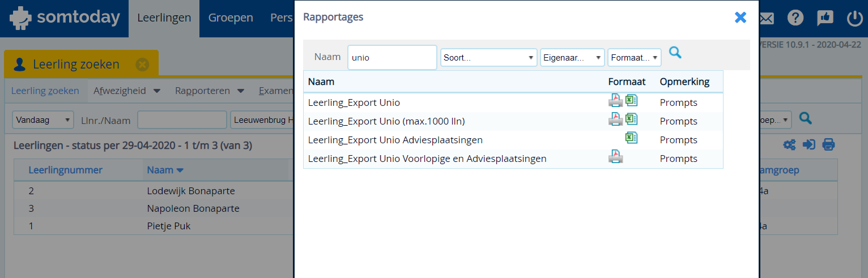
Task: Click the Opmerking column header
Action: coord(685,82)
